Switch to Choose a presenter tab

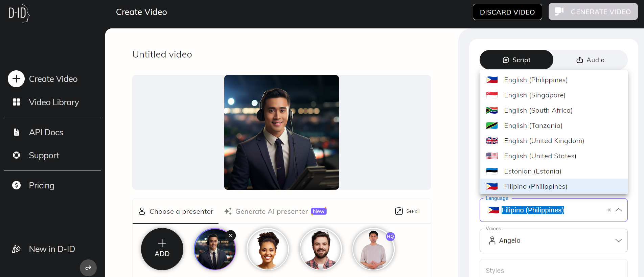coord(176,211)
